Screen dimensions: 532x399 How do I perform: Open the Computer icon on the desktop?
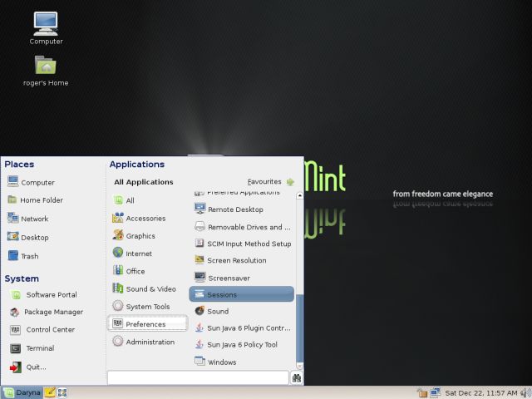click(x=46, y=24)
